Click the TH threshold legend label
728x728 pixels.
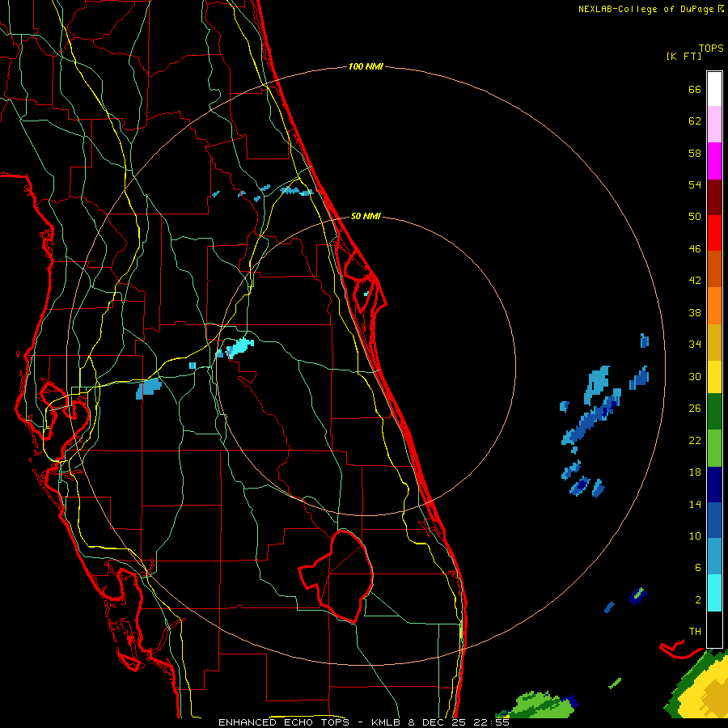[x=695, y=631]
